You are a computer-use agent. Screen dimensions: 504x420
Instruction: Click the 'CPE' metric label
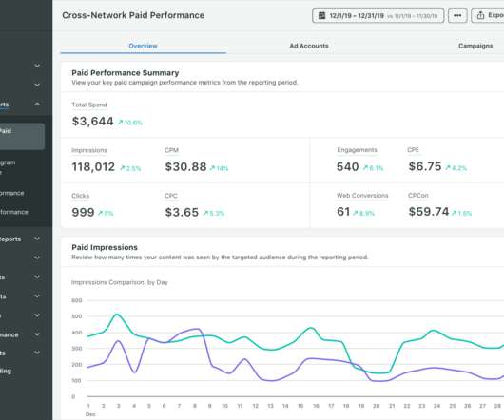click(413, 150)
